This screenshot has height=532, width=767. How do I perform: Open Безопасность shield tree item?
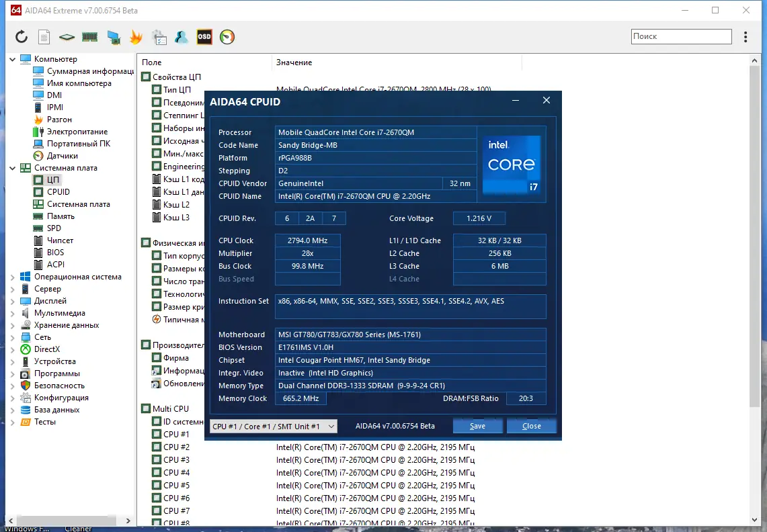tap(53, 386)
